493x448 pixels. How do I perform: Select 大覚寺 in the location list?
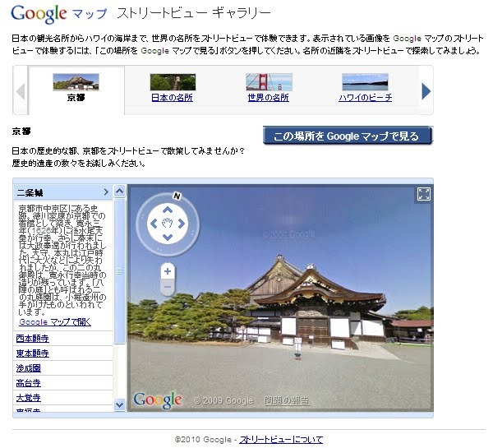[x=28, y=398]
